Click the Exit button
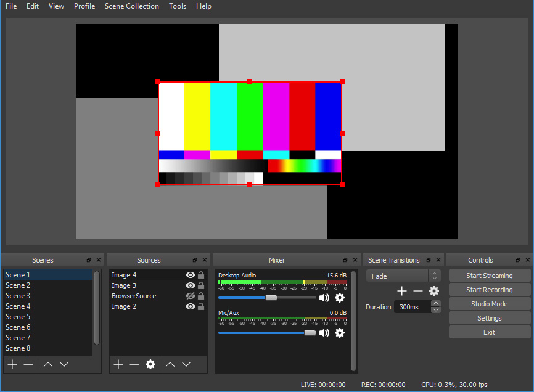The width and height of the screenshot is (534, 392). (490, 332)
